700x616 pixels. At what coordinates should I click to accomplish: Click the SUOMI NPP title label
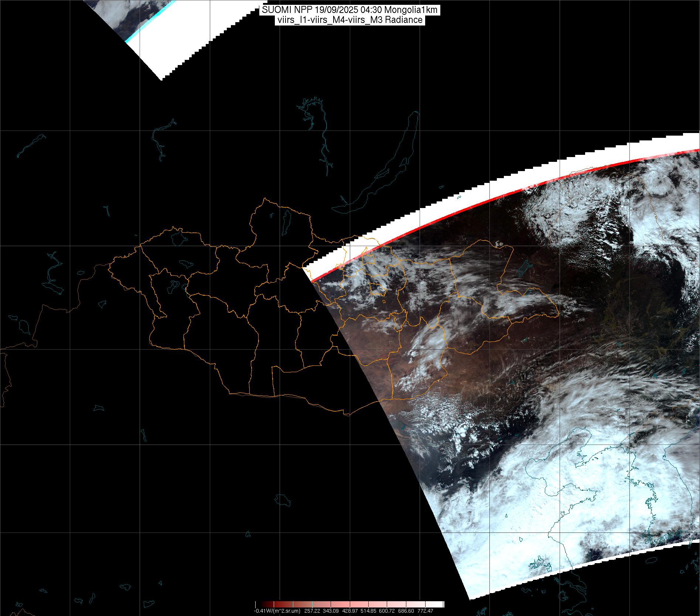pyautogui.click(x=350, y=10)
